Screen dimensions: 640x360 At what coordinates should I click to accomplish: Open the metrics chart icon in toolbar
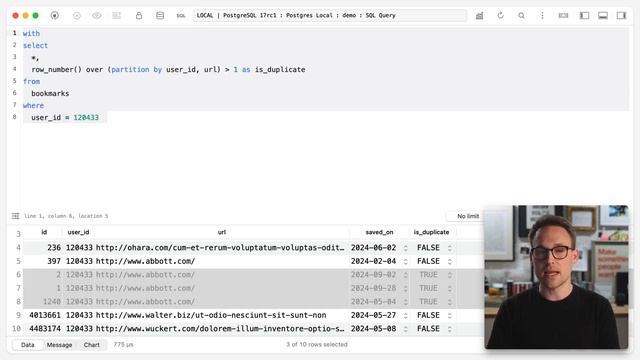[480, 16]
